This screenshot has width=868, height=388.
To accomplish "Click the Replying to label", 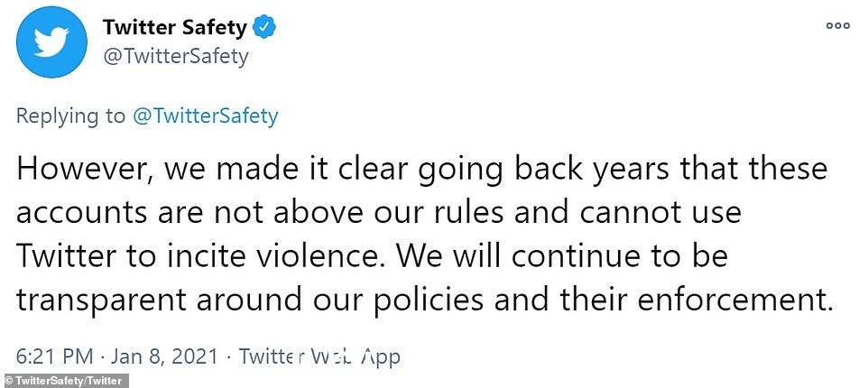I will [x=71, y=116].
